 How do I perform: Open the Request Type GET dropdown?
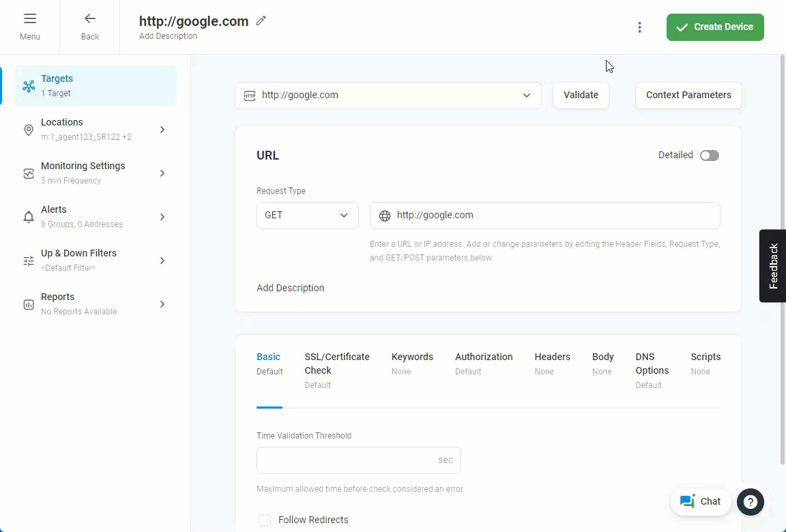coord(307,216)
